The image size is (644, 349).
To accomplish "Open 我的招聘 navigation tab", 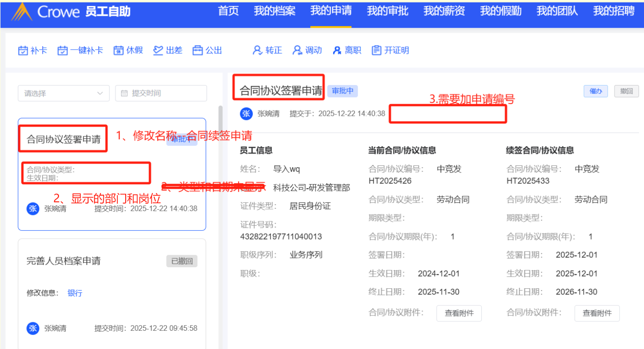I will click(614, 11).
